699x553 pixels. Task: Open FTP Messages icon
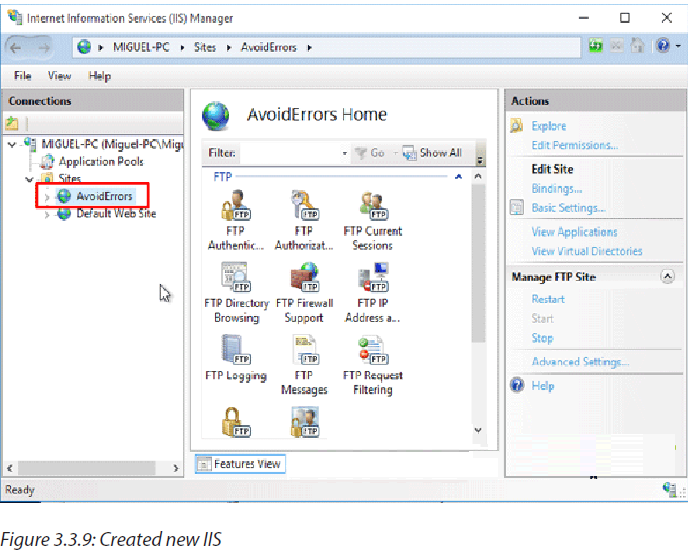pos(304,365)
